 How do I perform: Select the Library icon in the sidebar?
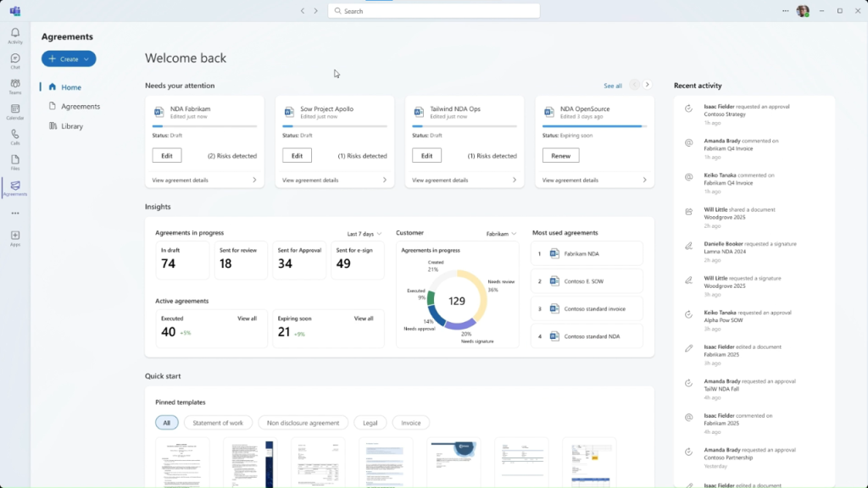[x=52, y=125]
